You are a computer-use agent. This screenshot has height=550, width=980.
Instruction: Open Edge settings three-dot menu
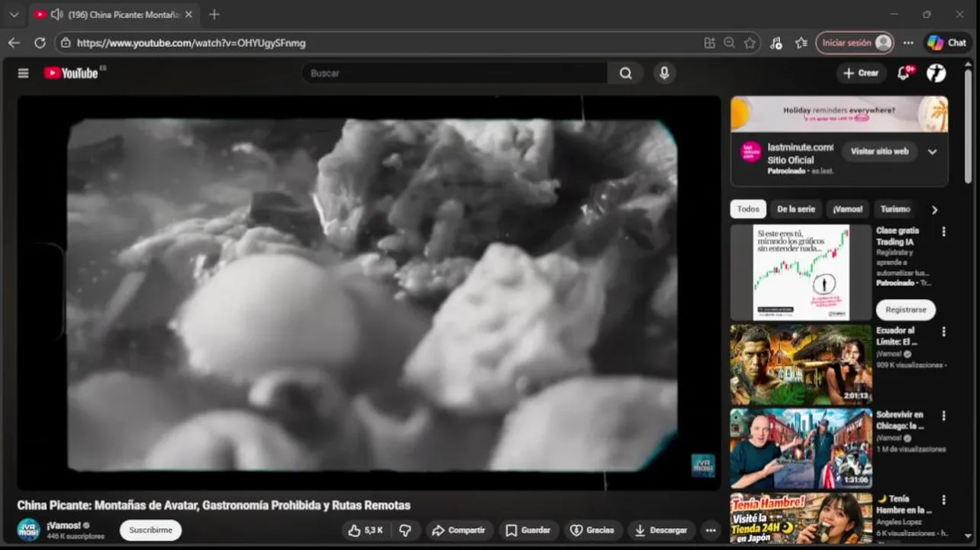908,43
